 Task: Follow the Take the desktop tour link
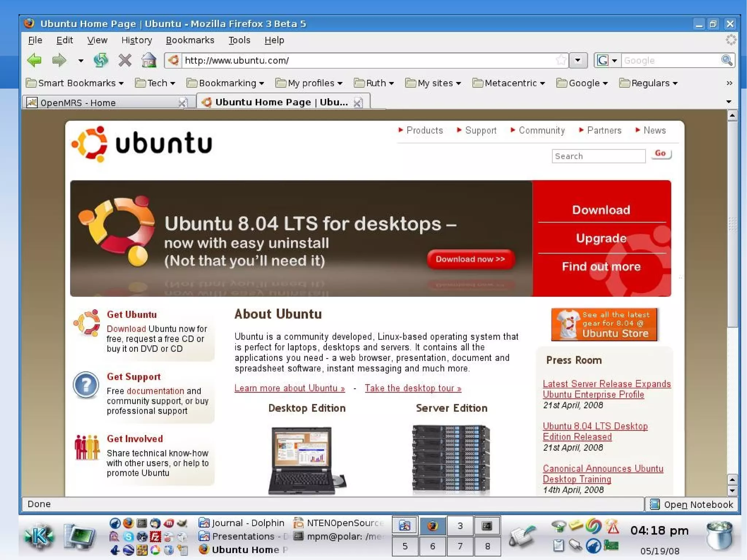(413, 388)
